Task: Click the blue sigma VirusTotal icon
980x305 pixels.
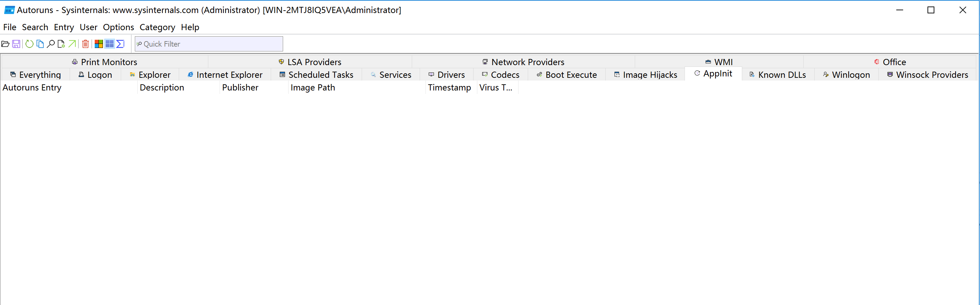Action: tap(120, 44)
